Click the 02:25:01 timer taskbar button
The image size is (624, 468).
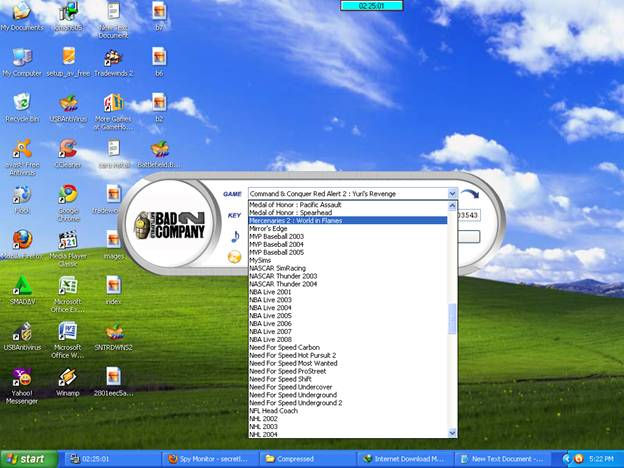112,459
